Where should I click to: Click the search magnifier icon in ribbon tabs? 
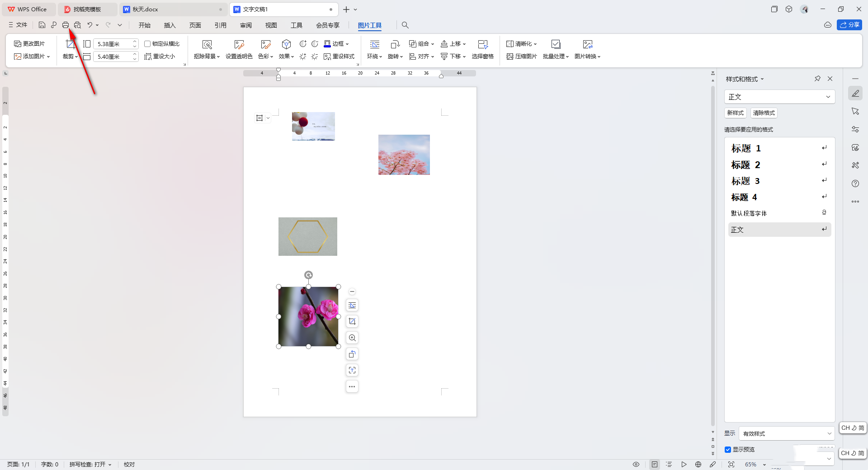click(405, 25)
